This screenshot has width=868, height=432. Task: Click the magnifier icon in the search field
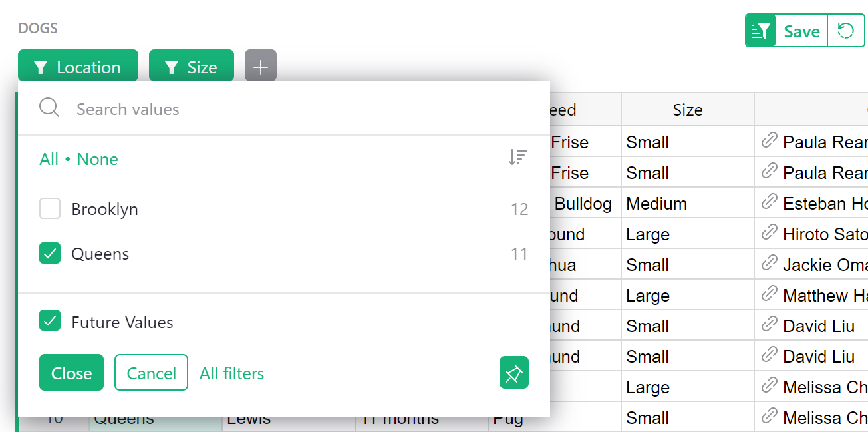49,108
